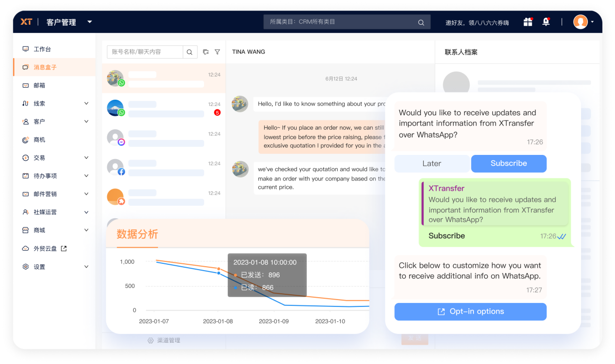
Task: Open the conversation filter funnel icon
Action: pyautogui.click(x=217, y=52)
